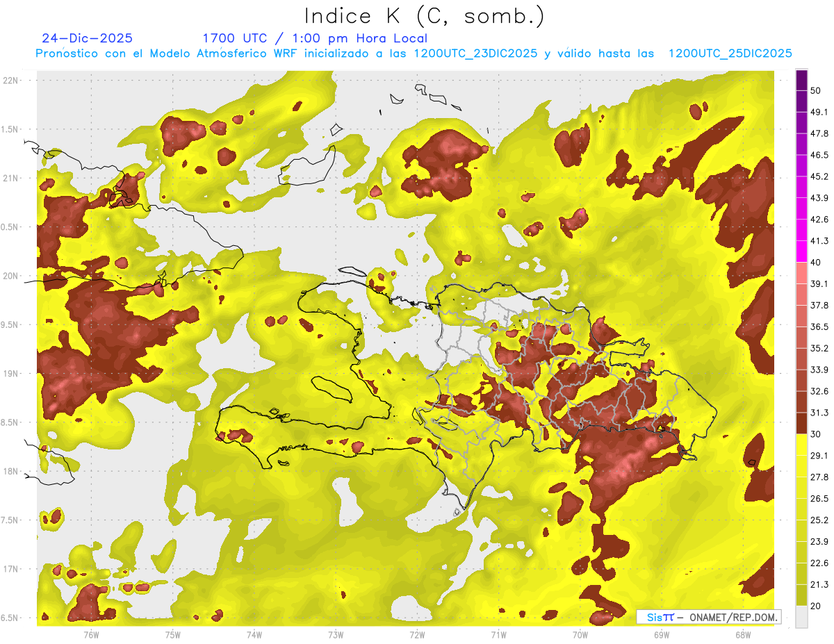Pick the legend value '43.9'
Viewport: 834px width, 644px height.
click(x=819, y=198)
